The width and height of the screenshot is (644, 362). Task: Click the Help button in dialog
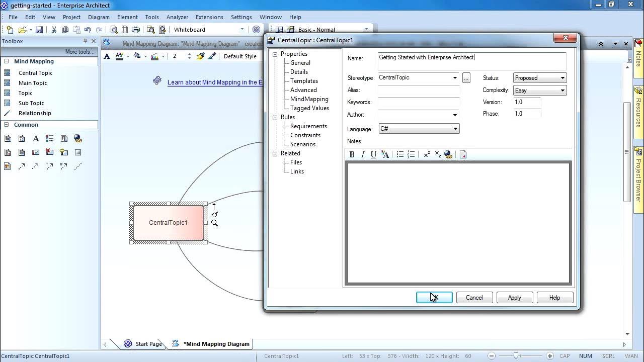tap(555, 298)
